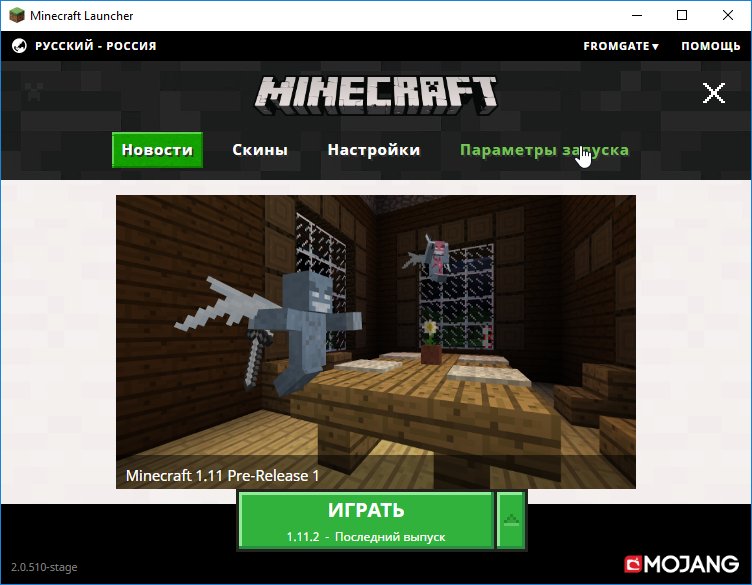The height and width of the screenshot is (585, 752).
Task: Click the Minecraft logo banner
Action: click(x=376, y=96)
